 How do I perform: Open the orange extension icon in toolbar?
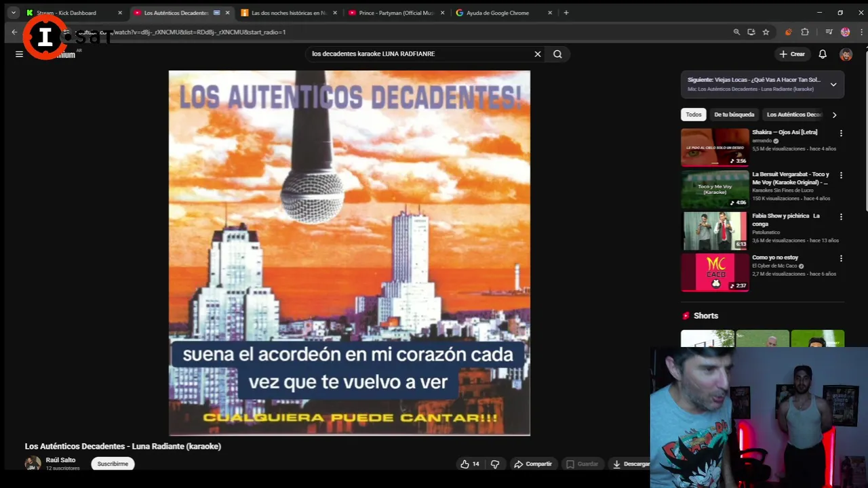pyautogui.click(x=788, y=32)
